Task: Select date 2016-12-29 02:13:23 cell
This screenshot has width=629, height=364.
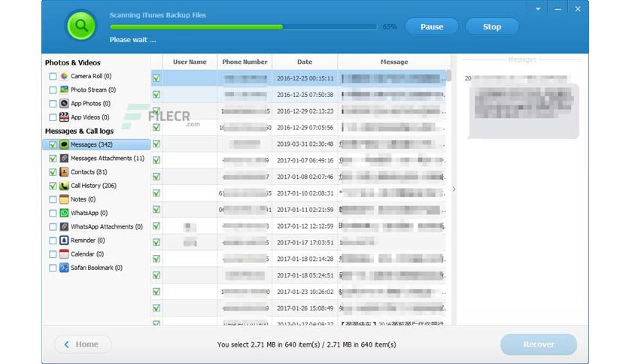Action: pos(305,111)
